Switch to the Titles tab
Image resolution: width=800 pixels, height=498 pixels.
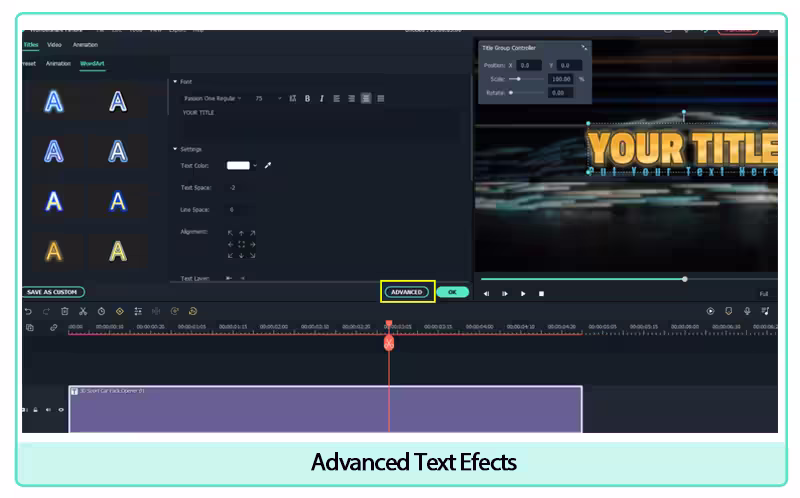(x=31, y=45)
